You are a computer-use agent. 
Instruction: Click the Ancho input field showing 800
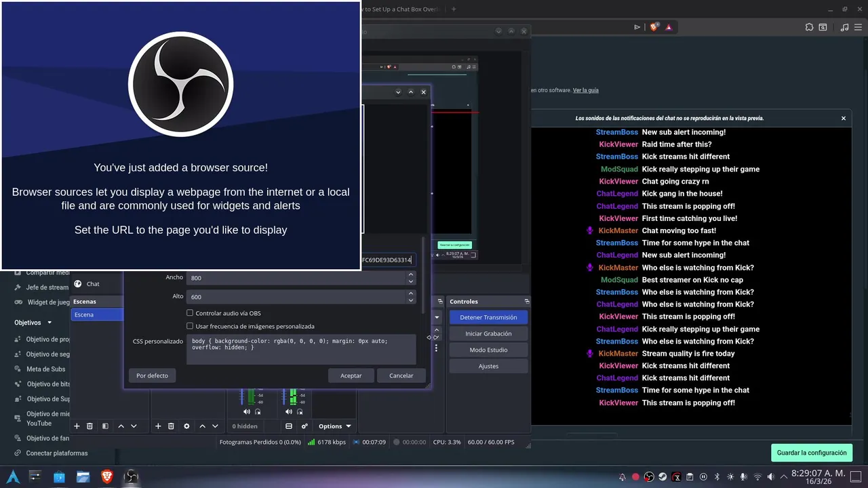(296, 278)
